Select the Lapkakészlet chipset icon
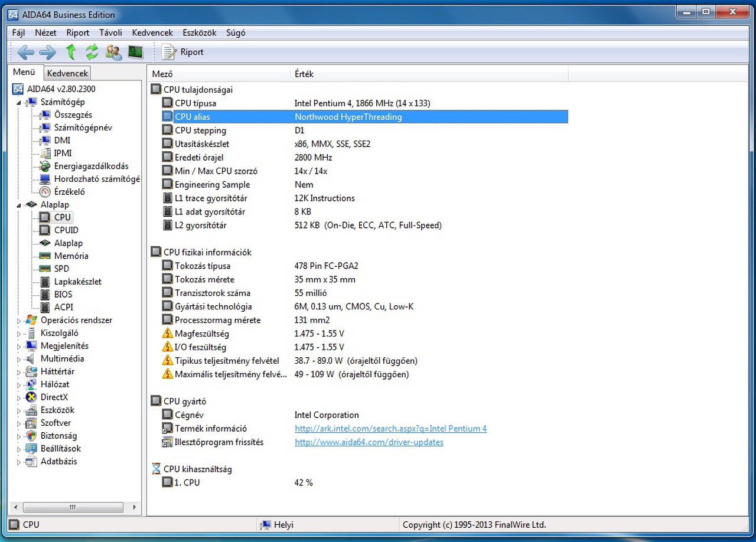The height and width of the screenshot is (542, 756). coord(45,282)
